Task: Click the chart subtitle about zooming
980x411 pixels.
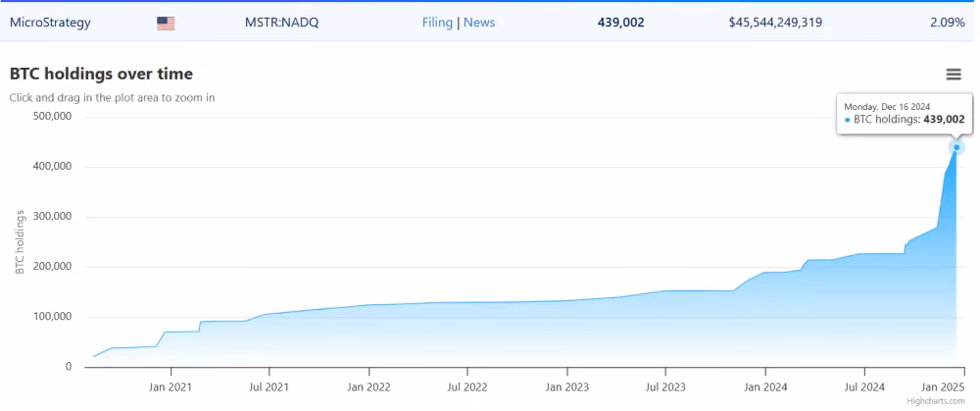Action: click(x=113, y=97)
